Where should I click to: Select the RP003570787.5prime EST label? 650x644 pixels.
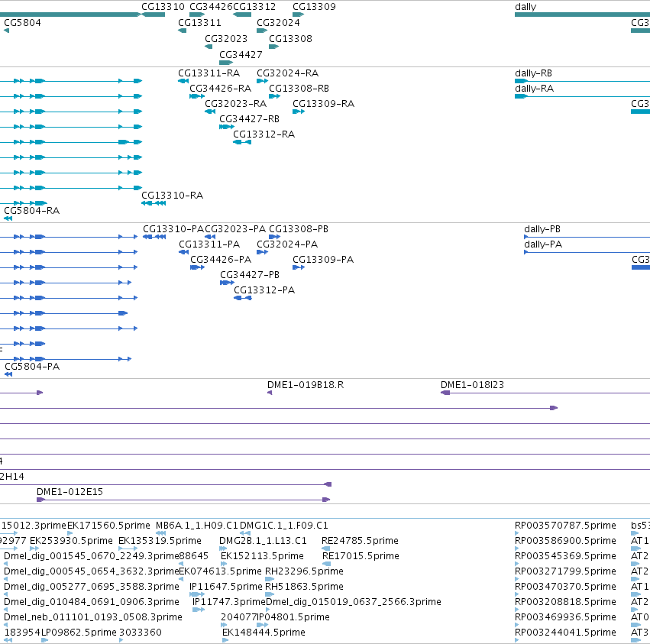[565, 526]
